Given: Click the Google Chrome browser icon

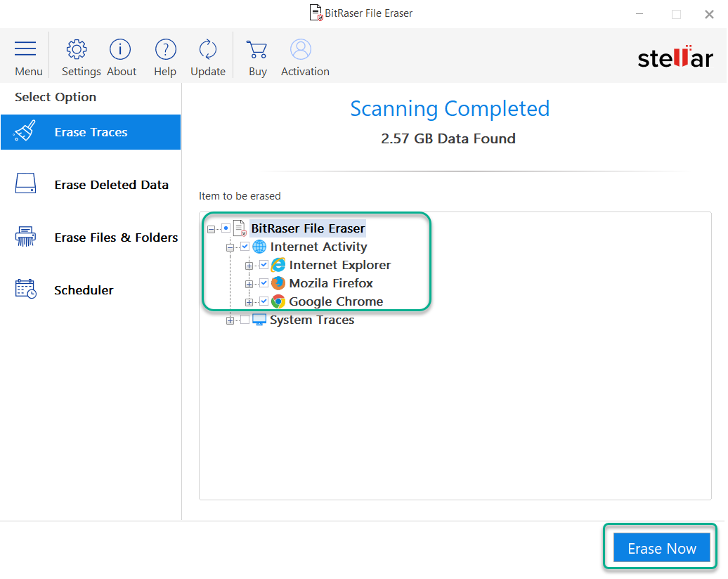Looking at the screenshot, I should pyautogui.click(x=278, y=301).
